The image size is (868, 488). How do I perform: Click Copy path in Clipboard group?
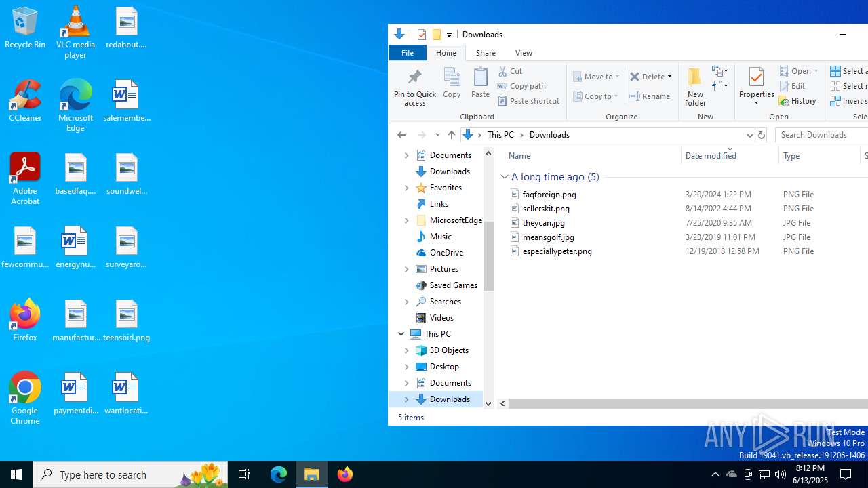[x=521, y=86]
